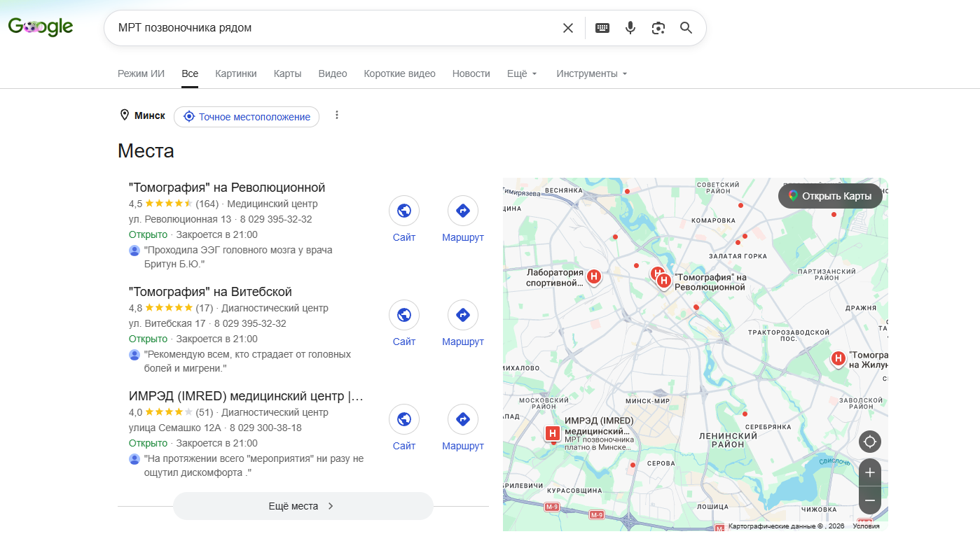Clear the search query with the X icon
This screenshot has width=980, height=555.
click(x=568, y=28)
